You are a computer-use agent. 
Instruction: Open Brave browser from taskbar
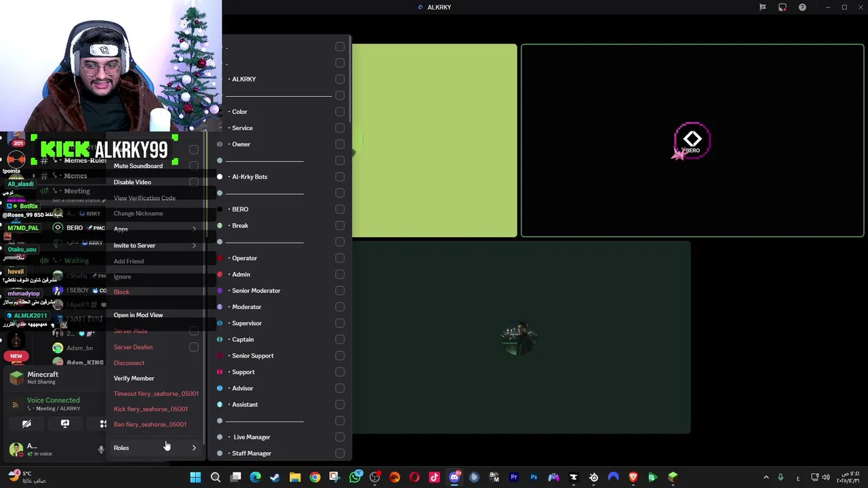click(633, 477)
